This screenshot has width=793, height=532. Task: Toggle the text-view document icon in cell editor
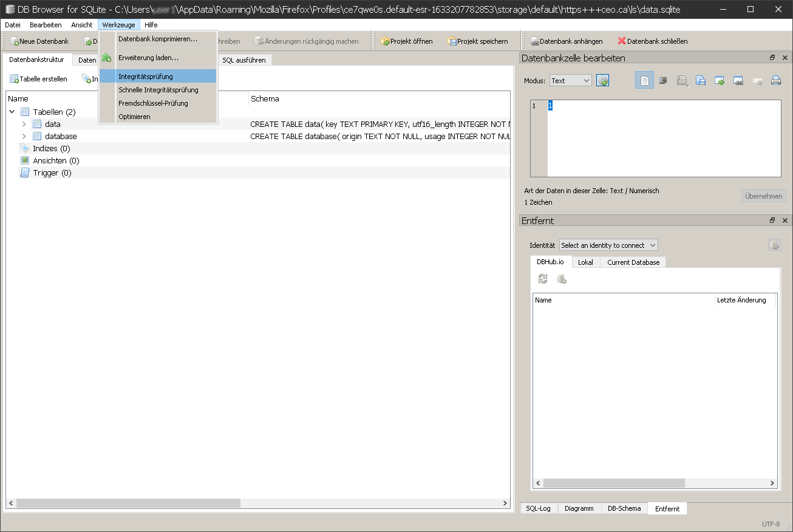pyautogui.click(x=645, y=80)
